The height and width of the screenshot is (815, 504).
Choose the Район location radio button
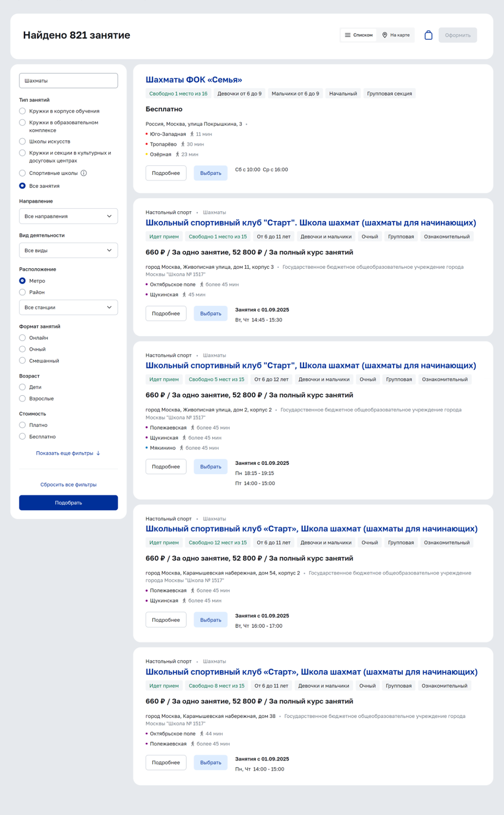coord(22,292)
